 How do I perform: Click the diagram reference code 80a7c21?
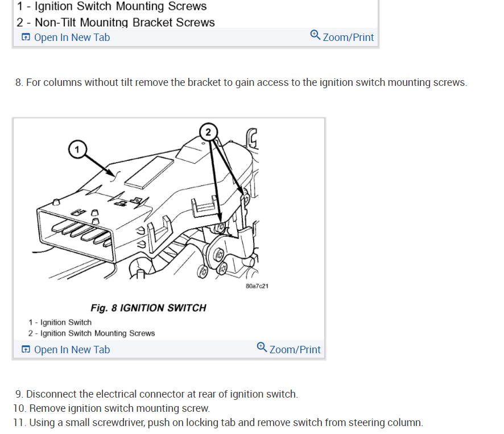tap(257, 286)
